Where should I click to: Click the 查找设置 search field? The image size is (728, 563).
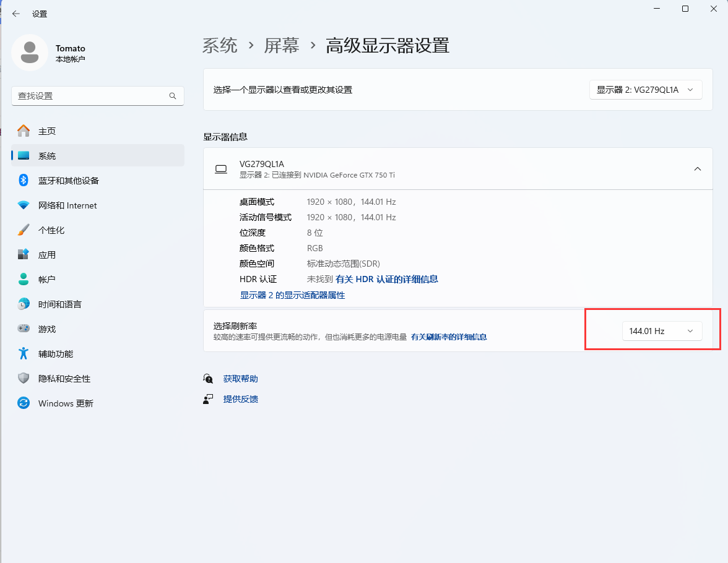90,96
